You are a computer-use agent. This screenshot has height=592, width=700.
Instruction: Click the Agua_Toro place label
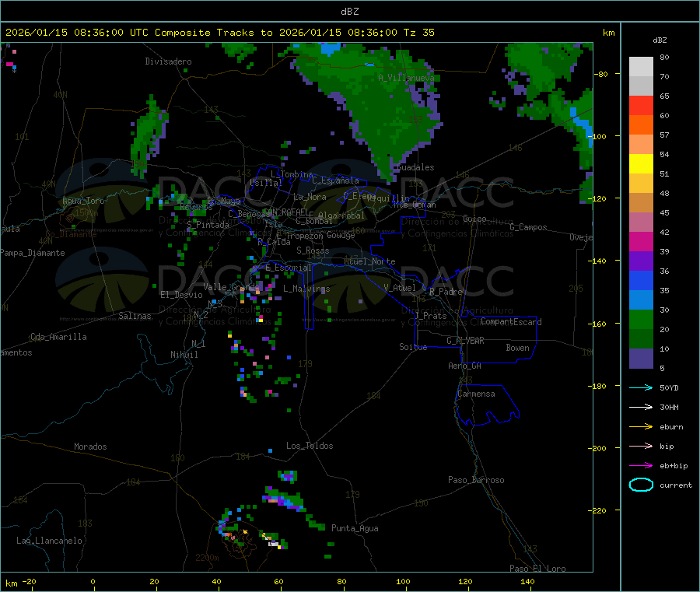83,201
